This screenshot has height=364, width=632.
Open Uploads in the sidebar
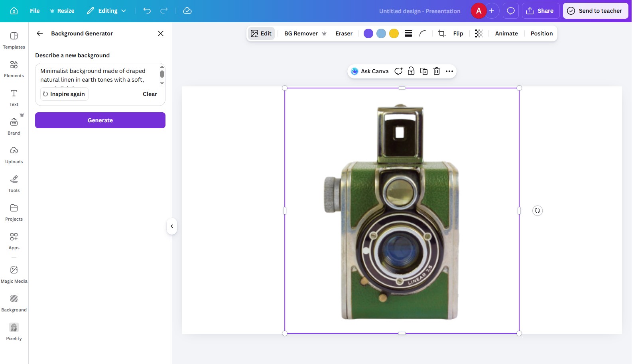tap(14, 155)
